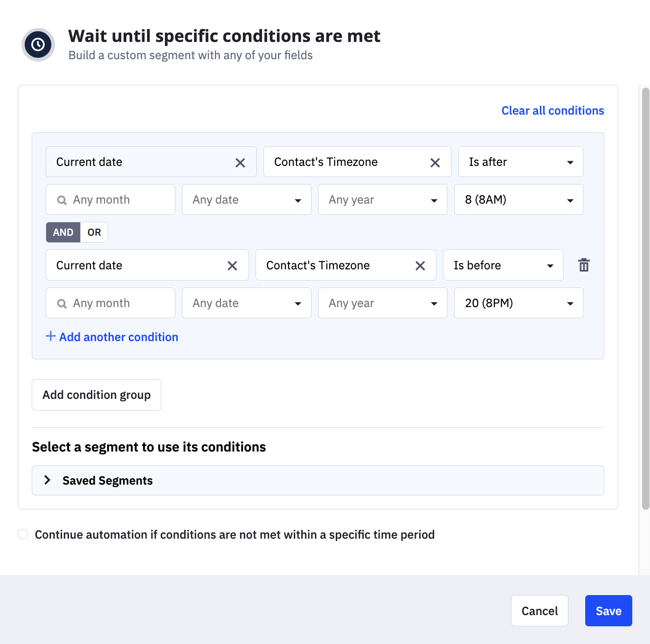Viewport: 650px width, 644px height.
Task: Click the clock icon beside the title
Action: [x=38, y=45]
